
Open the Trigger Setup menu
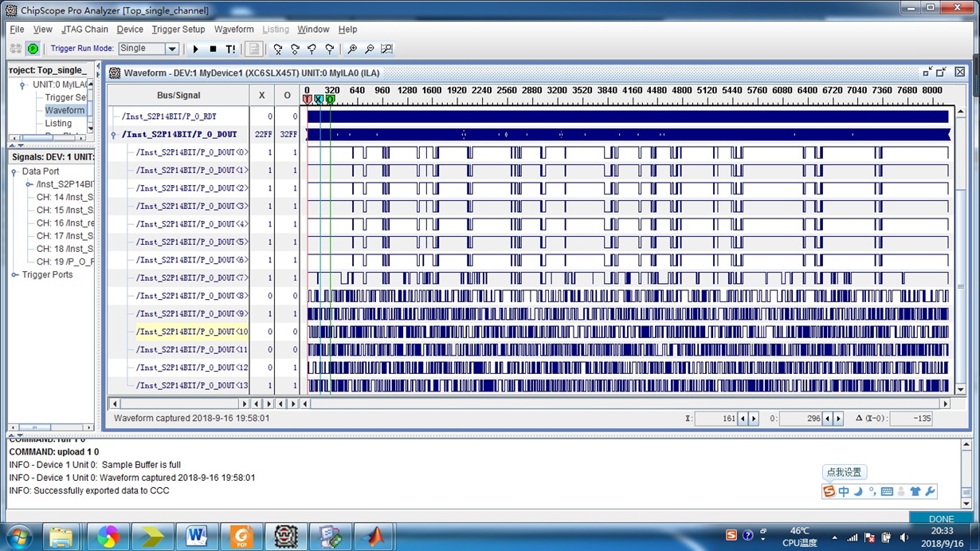(178, 30)
